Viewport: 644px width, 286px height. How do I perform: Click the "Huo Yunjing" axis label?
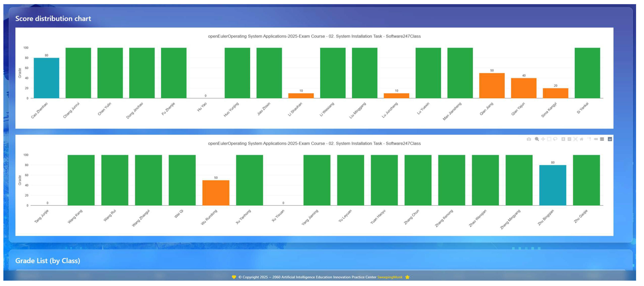pyautogui.click(x=231, y=109)
